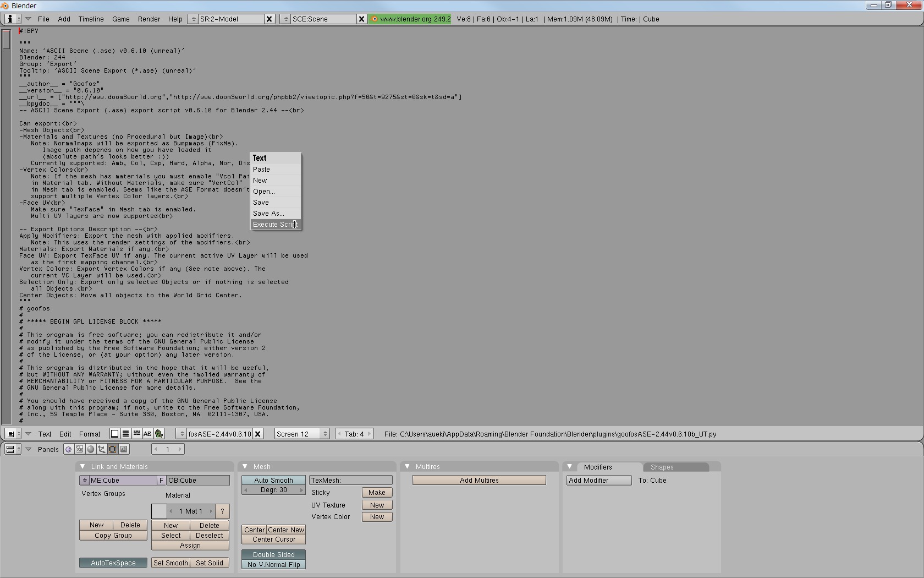Toggle line numbers display icon
924x578 pixels.
pos(125,434)
